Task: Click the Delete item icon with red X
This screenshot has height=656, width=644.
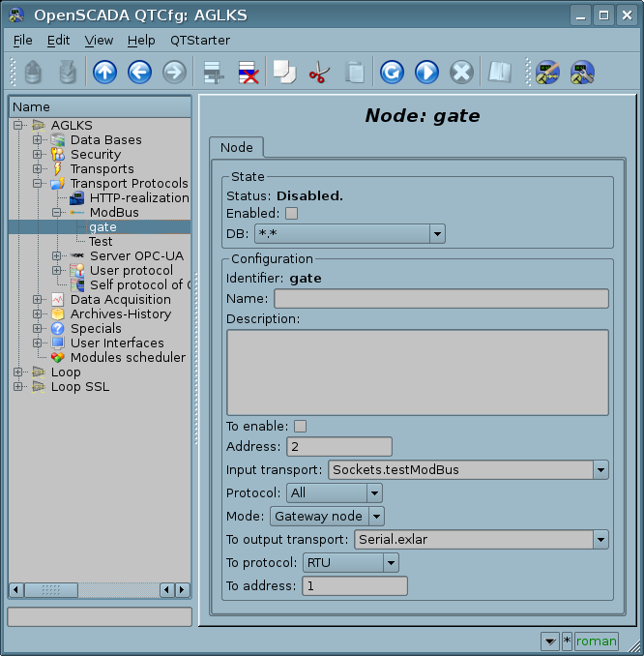Action: click(x=249, y=73)
